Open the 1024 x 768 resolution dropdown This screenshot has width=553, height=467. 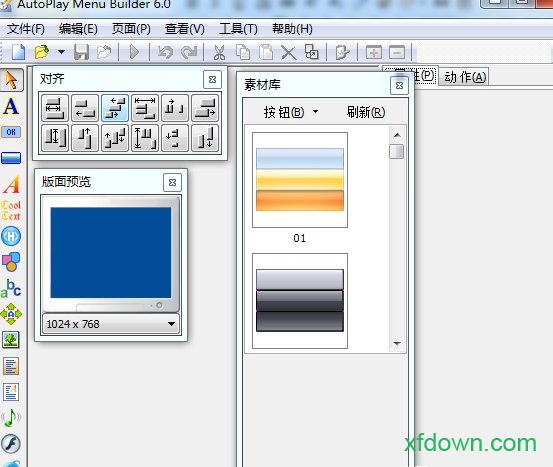[111, 323]
